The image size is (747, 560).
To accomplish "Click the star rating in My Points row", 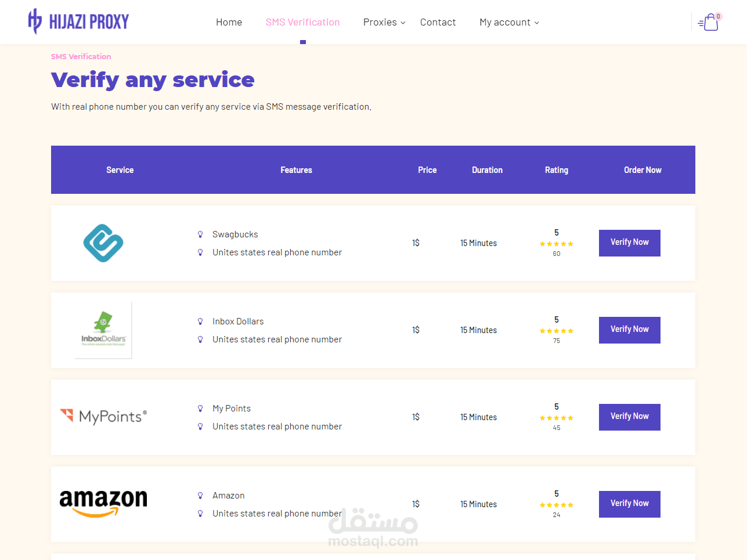I will coord(557,418).
